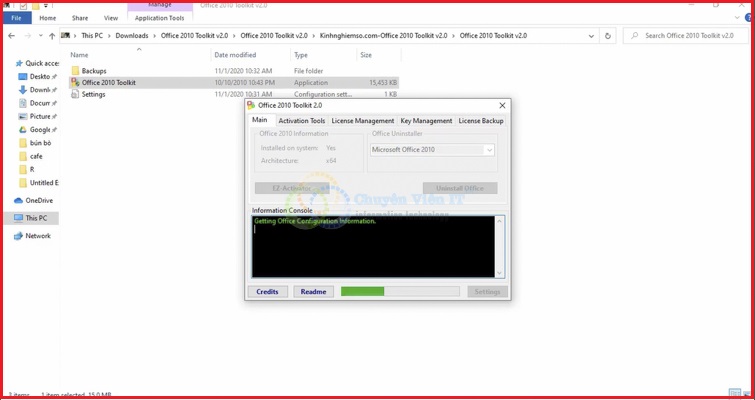The image size is (755, 400).
Task: Click the Office 2010 Toolkit application icon
Action: pos(75,83)
